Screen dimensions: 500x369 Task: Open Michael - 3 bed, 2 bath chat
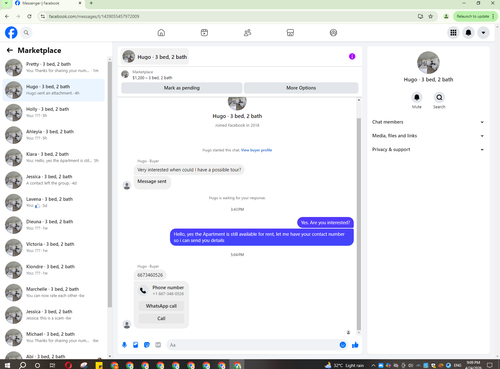tap(54, 337)
